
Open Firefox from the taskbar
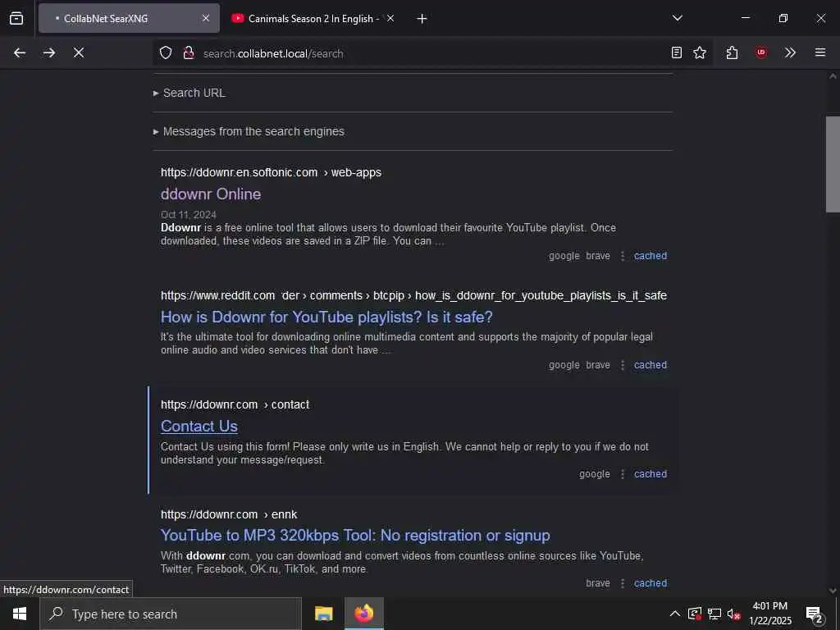point(363,614)
